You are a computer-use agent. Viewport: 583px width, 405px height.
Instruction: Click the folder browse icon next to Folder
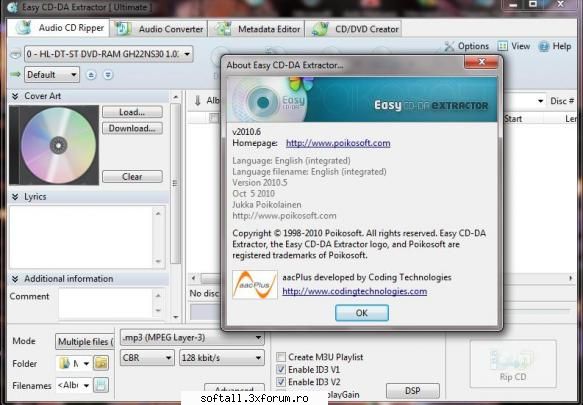101,363
